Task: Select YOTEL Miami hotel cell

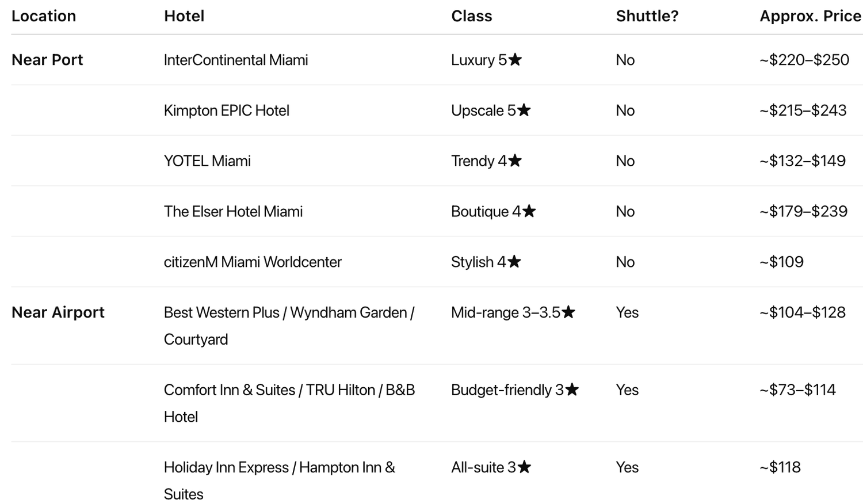Action: coord(207,161)
